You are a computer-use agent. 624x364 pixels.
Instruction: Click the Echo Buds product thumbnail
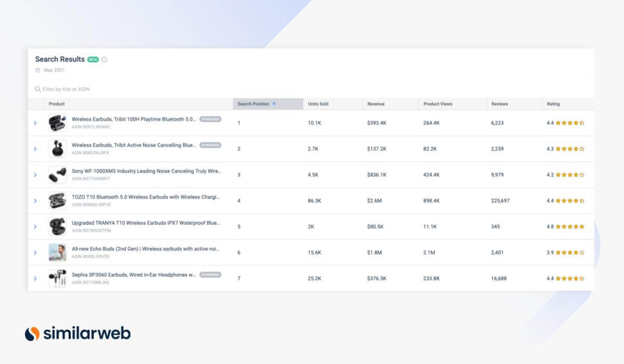(57, 253)
